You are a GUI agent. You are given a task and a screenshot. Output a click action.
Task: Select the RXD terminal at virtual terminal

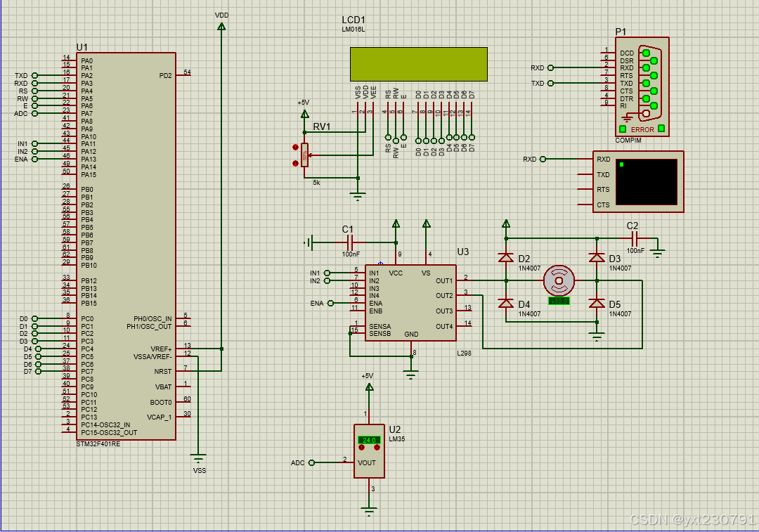pyautogui.click(x=543, y=159)
